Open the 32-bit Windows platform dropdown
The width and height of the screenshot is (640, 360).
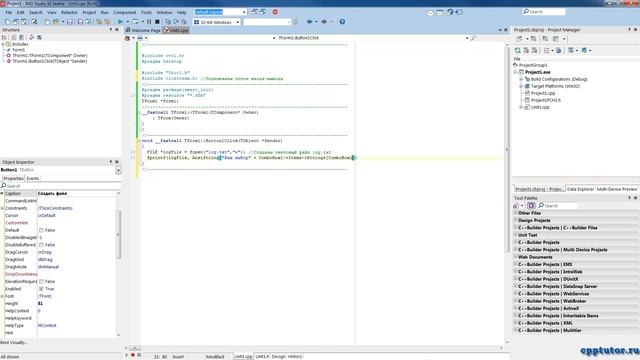pyautogui.click(x=238, y=22)
